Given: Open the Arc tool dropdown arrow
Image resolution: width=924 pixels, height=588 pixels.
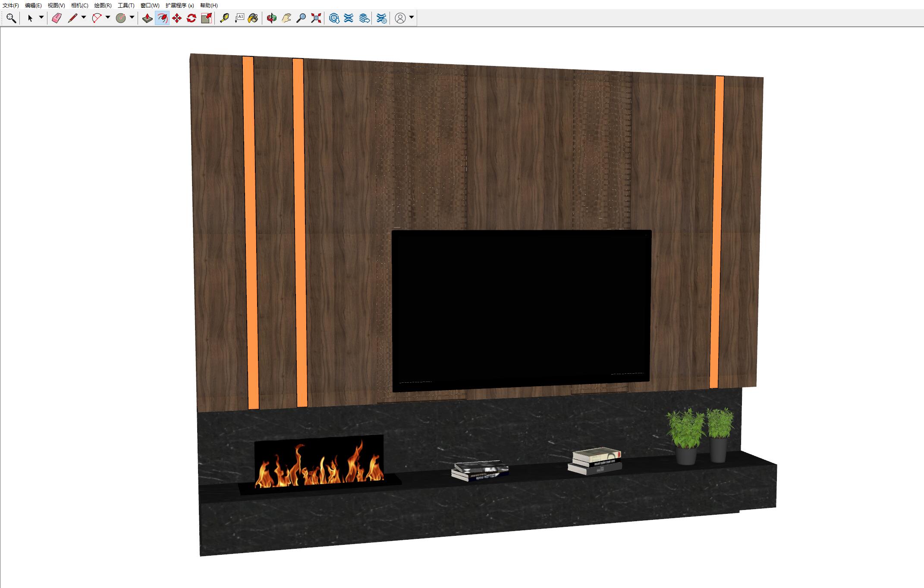Looking at the screenshot, I should coord(108,18).
